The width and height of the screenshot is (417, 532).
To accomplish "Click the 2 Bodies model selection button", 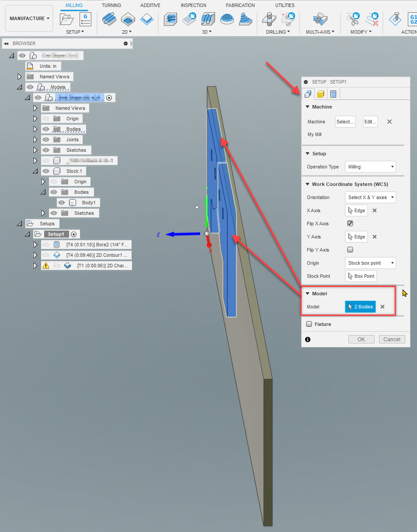I will click(x=360, y=307).
